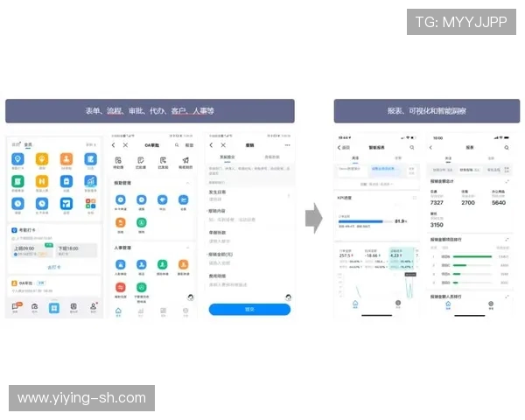Select teal-highlighted 4.23 metric card

coord(401,259)
